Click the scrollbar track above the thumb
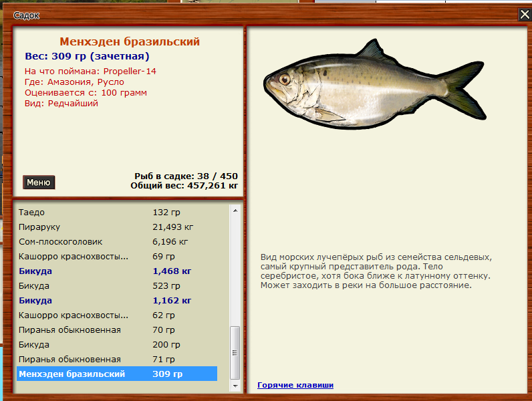 click(235, 267)
